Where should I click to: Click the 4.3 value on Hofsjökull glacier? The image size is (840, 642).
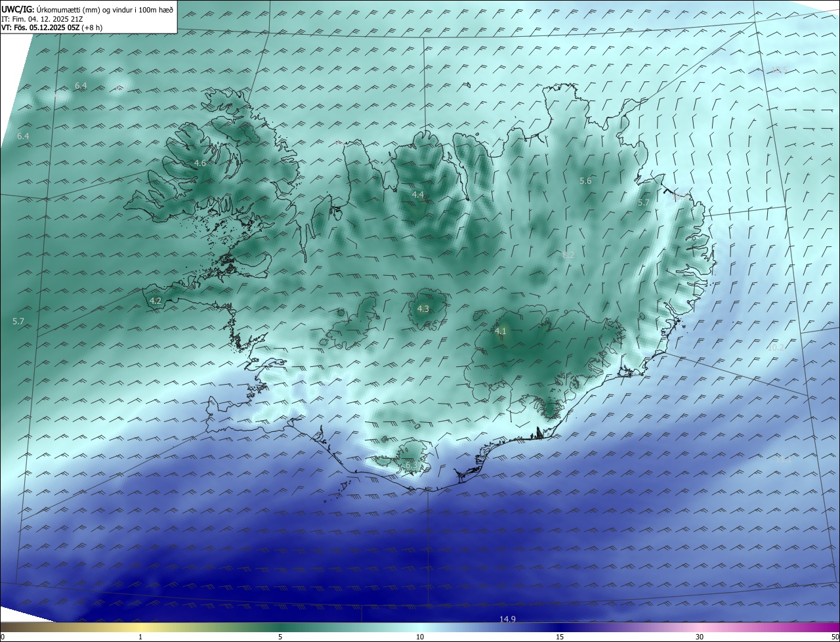tap(423, 309)
